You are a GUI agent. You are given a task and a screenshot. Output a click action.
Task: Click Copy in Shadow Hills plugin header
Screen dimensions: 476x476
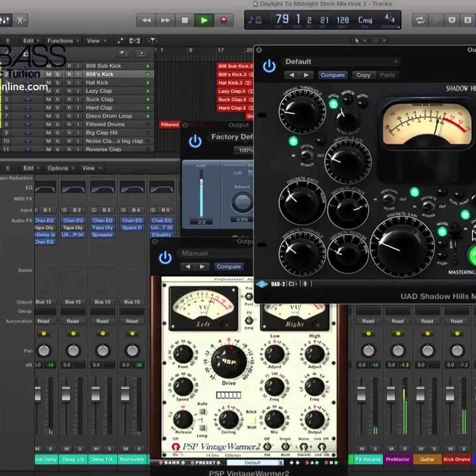(363, 75)
